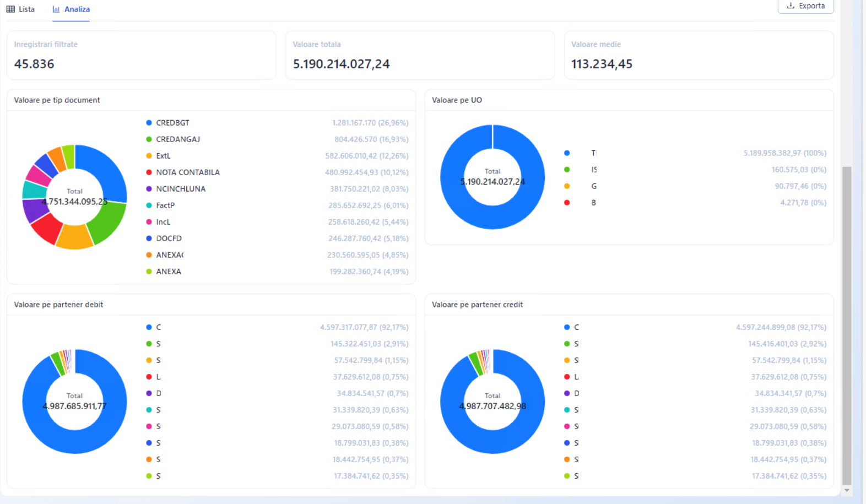Click the 45.836 filtered records value
The width and height of the screenshot is (866, 504).
coord(34,64)
